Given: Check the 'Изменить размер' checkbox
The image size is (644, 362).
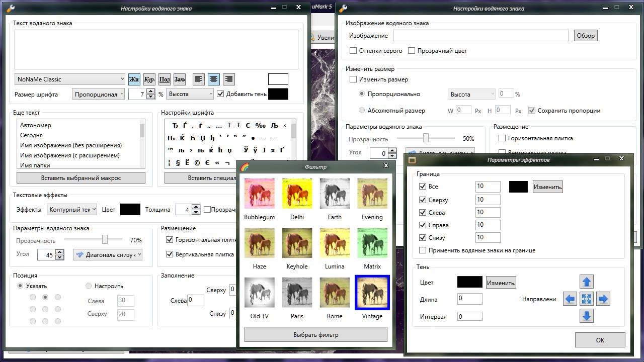Looking at the screenshot, I should point(353,79).
